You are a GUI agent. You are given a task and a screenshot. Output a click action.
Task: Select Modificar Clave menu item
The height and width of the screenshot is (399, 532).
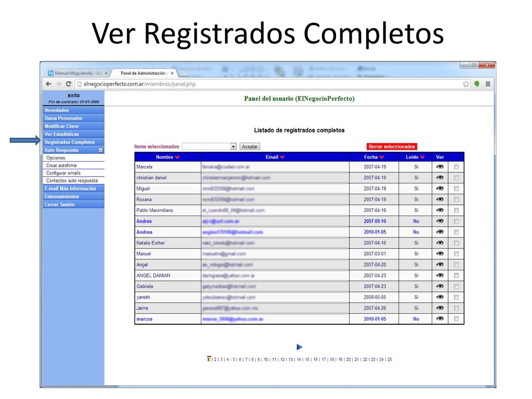[73, 126]
